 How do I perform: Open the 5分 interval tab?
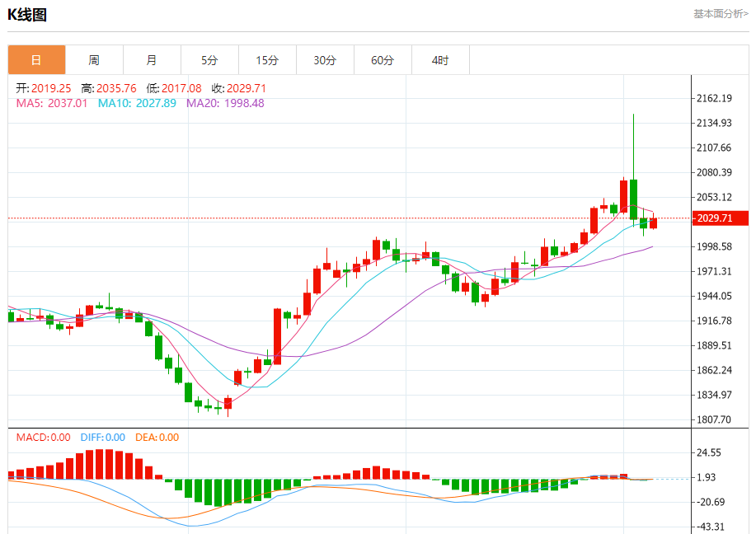[x=209, y=60]
